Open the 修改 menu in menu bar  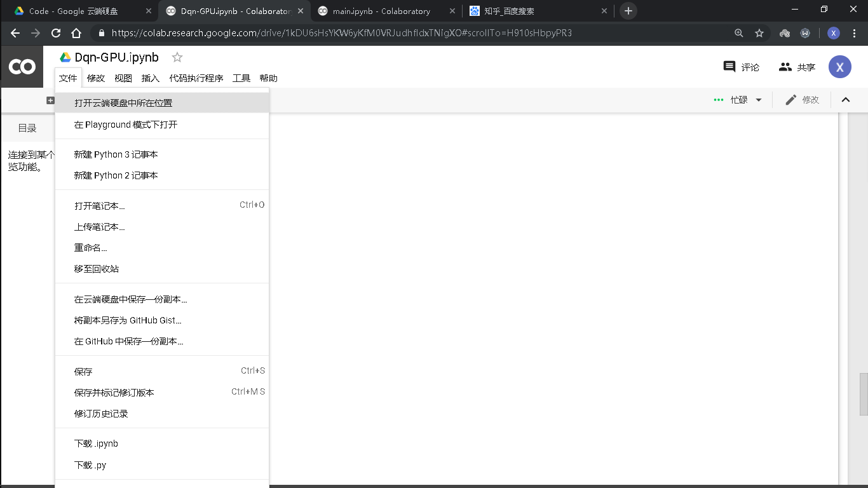coord(96,78)
